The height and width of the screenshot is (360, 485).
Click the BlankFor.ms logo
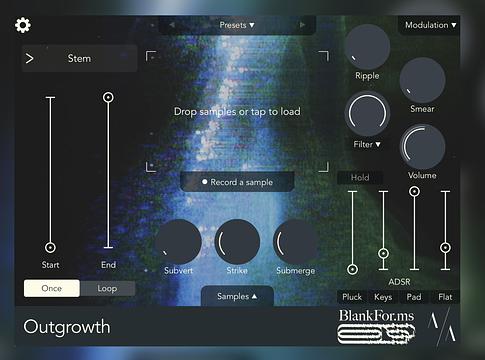pyautogui.click(x=376, y=326)
